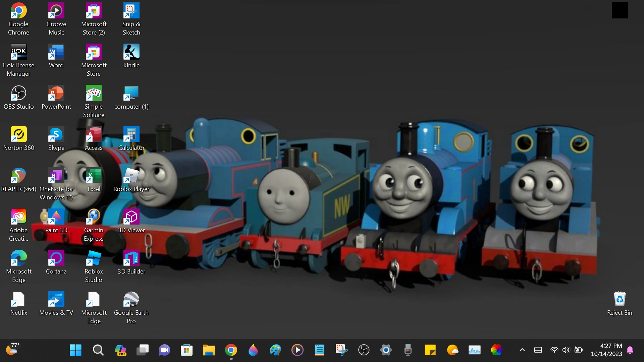644x362 pixels.
Task: Open the volume slider from the taskbar
Action: (566, 350)
